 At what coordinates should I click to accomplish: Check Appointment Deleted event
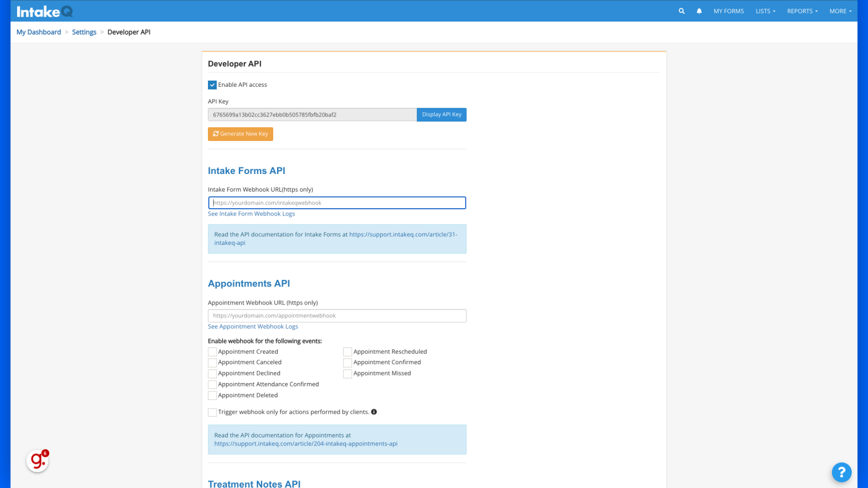(x=212, y=395)
